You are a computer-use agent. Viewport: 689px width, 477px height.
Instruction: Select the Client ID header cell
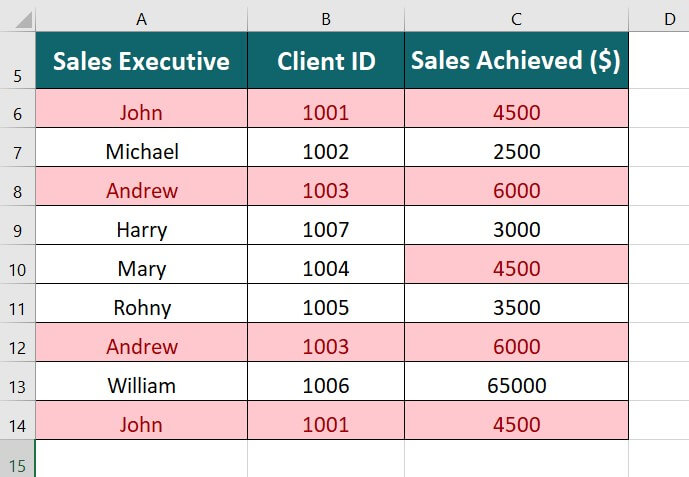coord(326,62)
